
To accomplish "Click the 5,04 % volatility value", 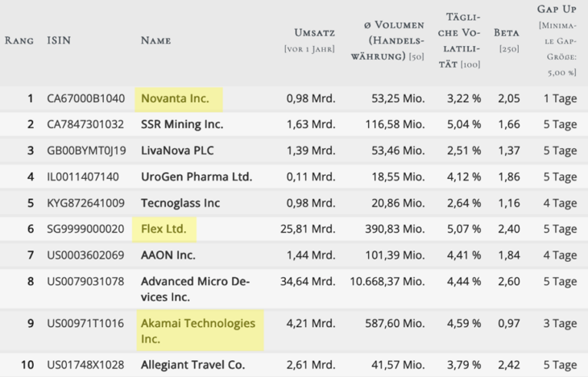I will click(x=464, y=124).
